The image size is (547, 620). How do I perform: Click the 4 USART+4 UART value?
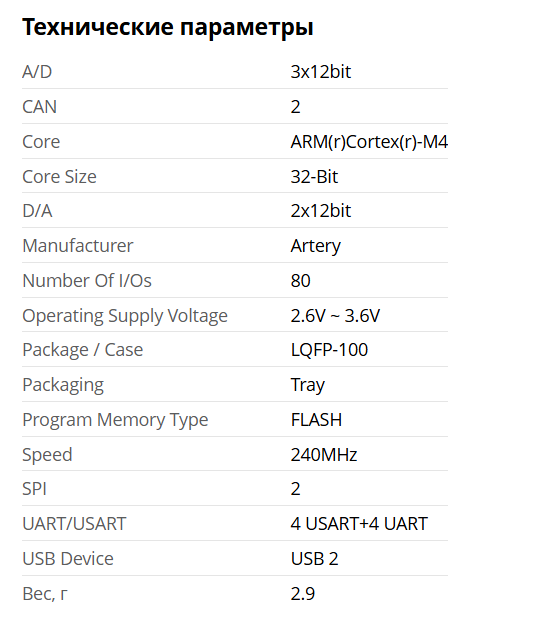(x=359, y=524)
